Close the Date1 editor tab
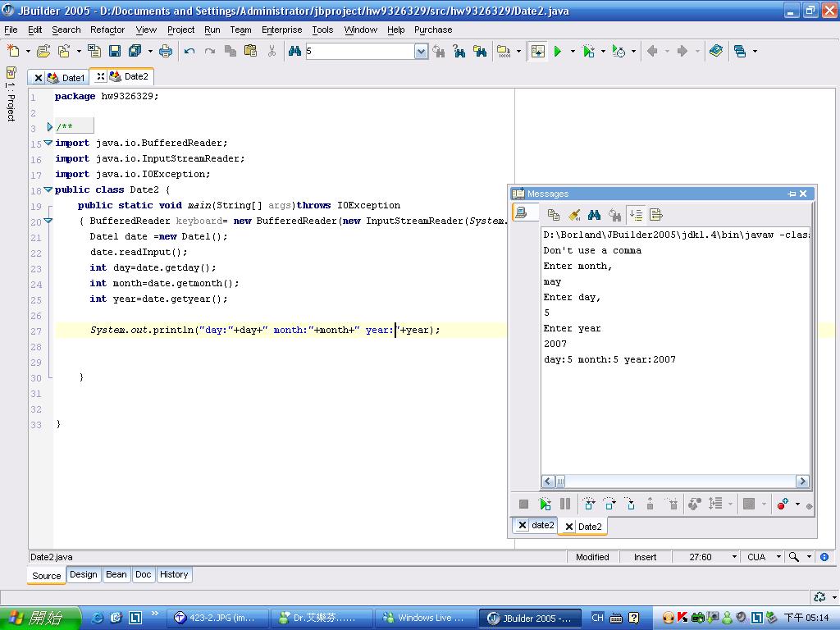The height and width of the screenshot is (630, 840). click(38, 78)
